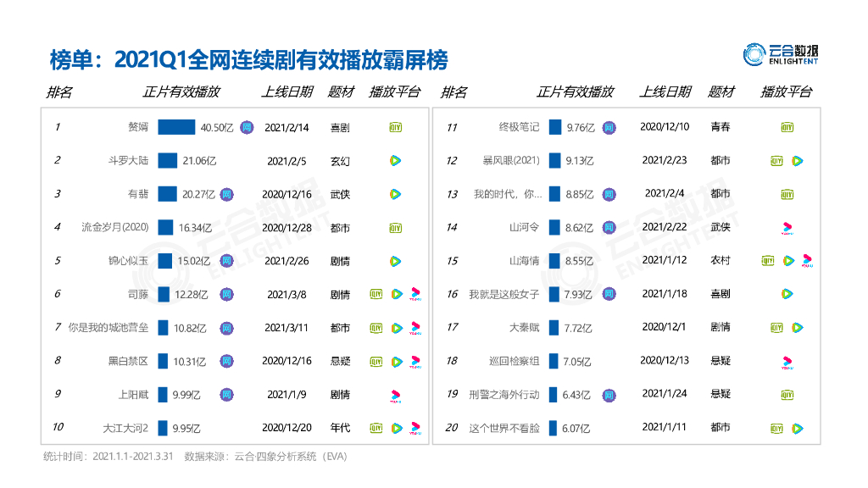Select iQIYI icon in 你是我的城池营垒 row

pyautogui.click(x=376, y=328)
